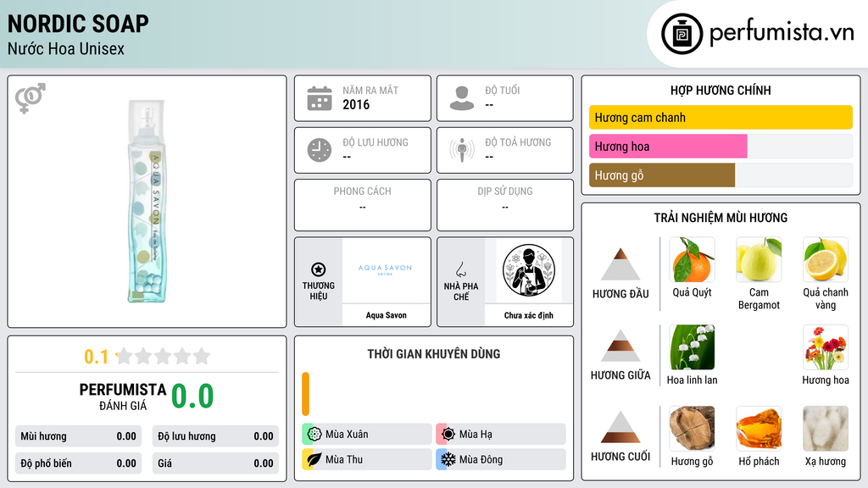Click the Mùi hương 0.00 score row

tap(78, 436)
